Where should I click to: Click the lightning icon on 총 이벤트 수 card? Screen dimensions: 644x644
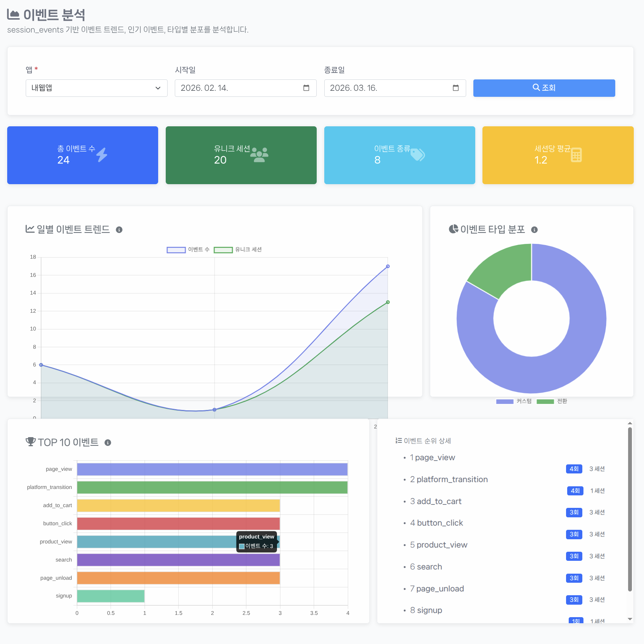102,154
